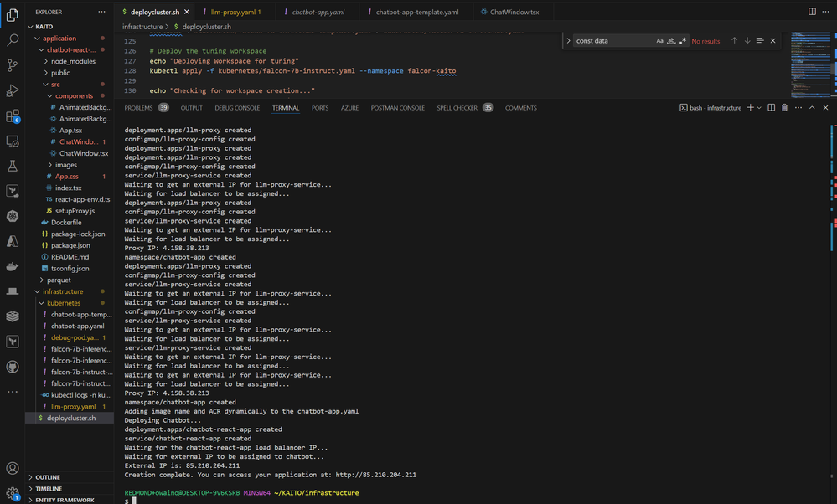This screenshot has width=837, height=504.
Task: Toggle Match Whole Word in find
Action: click(671, 40)
